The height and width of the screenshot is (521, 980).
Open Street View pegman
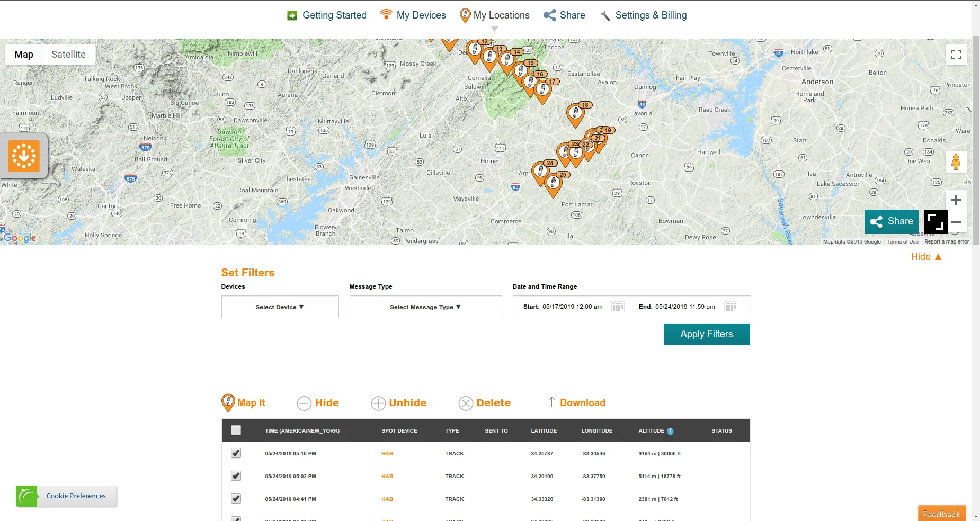click(x=956, y=162)
